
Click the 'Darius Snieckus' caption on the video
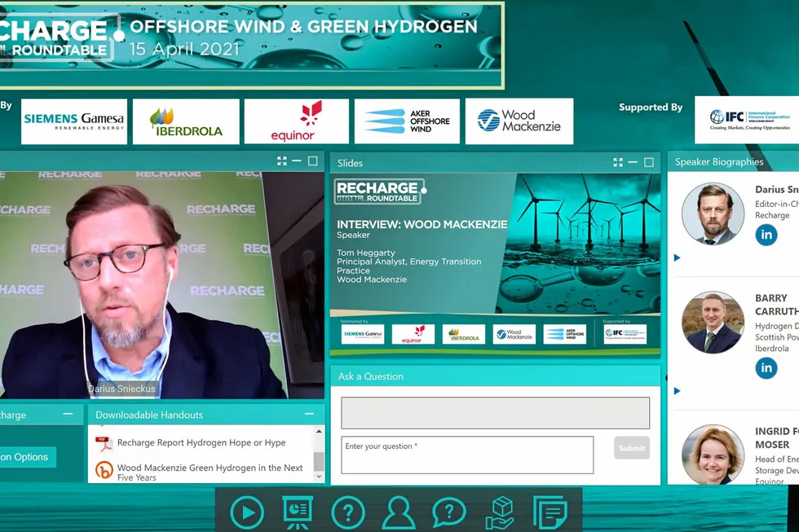tap(121, 389)
